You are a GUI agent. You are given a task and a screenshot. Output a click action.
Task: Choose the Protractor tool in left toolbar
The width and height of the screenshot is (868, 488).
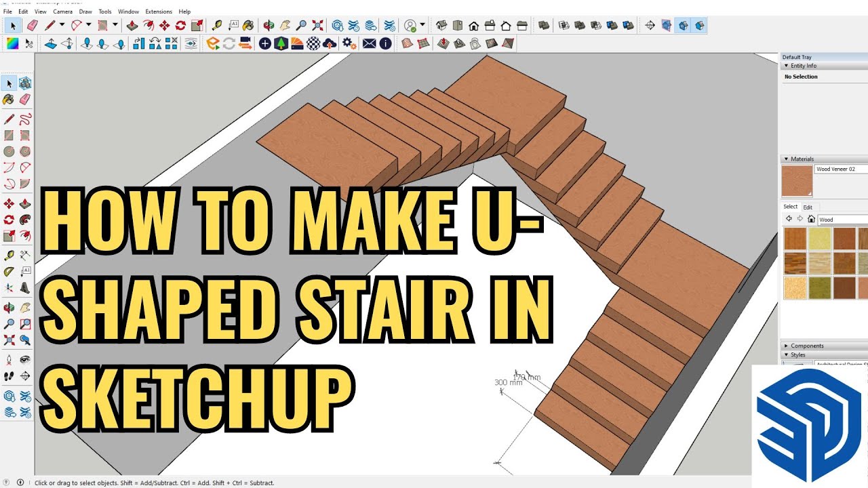click(x=9, y=271)
